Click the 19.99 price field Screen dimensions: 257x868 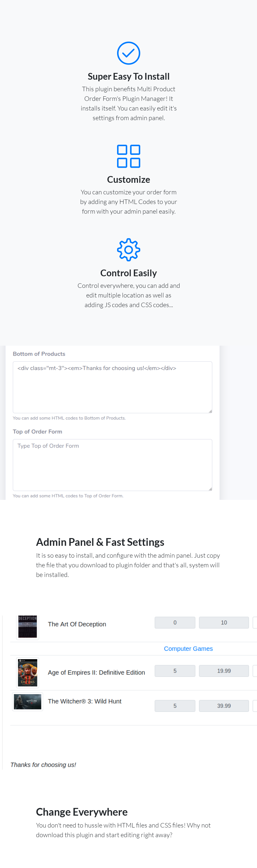[224, 670]
